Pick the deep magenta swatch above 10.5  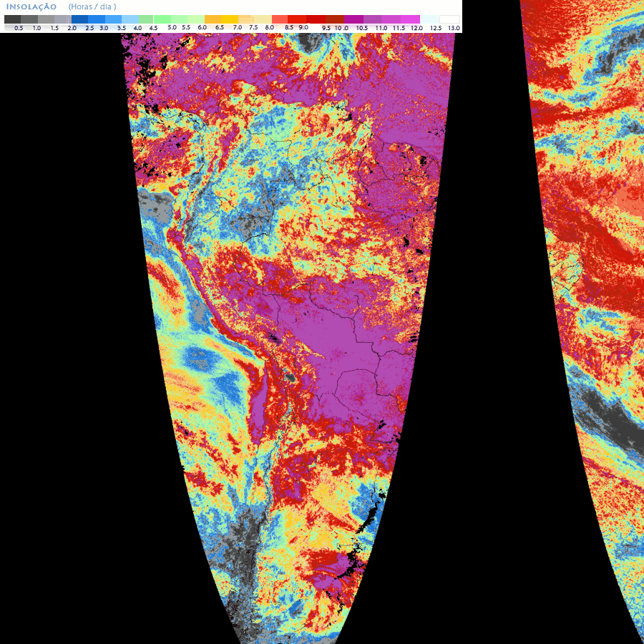tap(353, 19)
